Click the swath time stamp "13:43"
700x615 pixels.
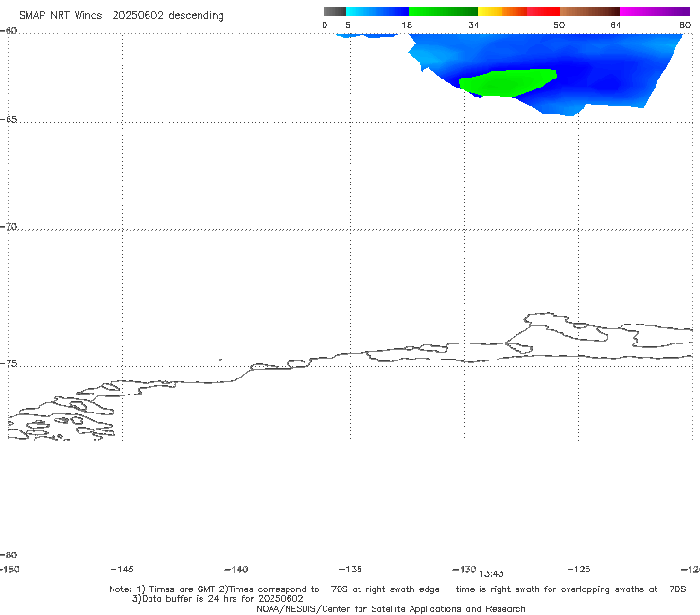pyautogui.click(x=492, y=574)
